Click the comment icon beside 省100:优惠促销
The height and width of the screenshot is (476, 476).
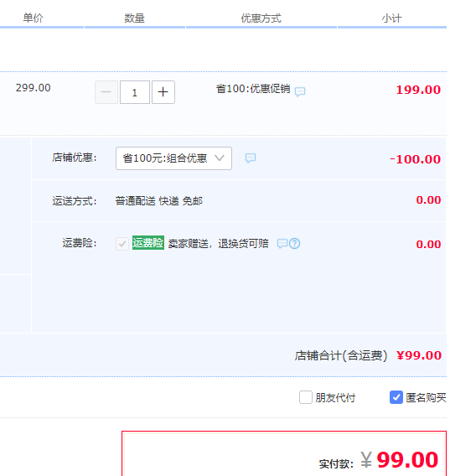point(300,91)
